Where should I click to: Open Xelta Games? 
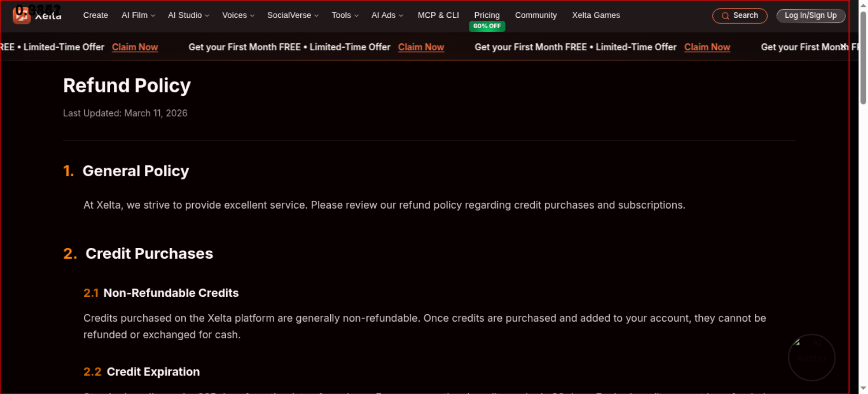[x=596, y=15]
